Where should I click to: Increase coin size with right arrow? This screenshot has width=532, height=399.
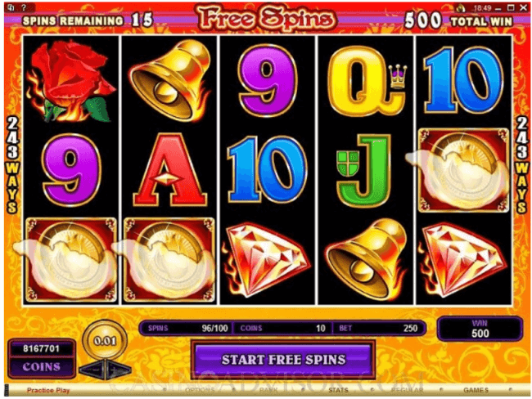click(119, 370)
